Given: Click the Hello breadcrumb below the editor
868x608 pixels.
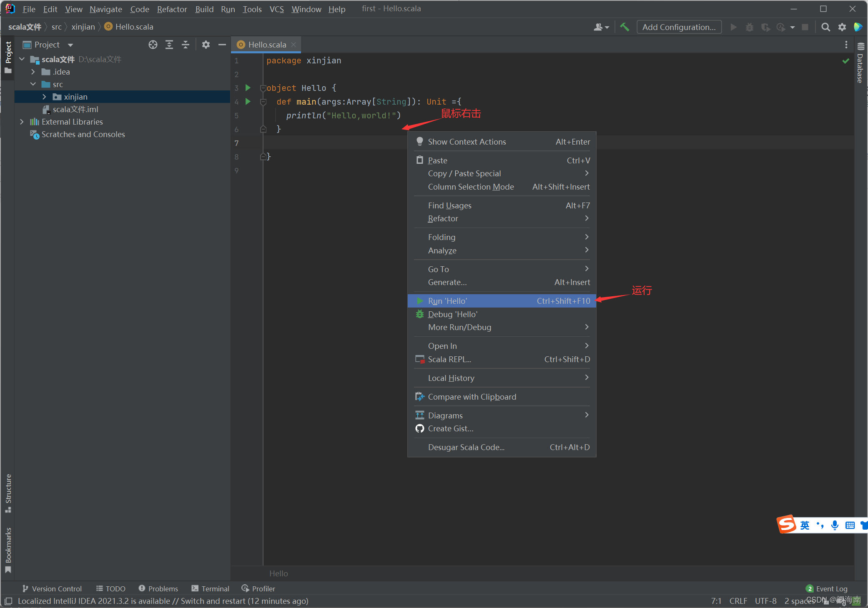Looking at the screenshot, I should pos(278,573).
